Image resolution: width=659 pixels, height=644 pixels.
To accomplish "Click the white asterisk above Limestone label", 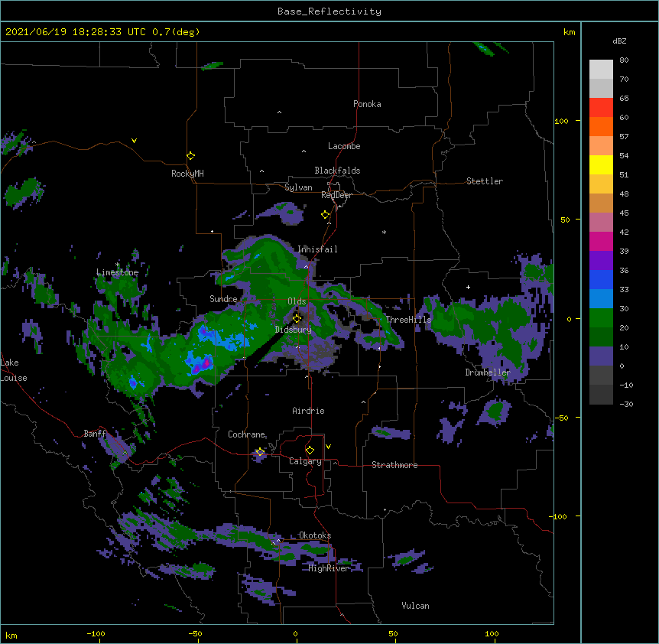I will click(118, 265).
